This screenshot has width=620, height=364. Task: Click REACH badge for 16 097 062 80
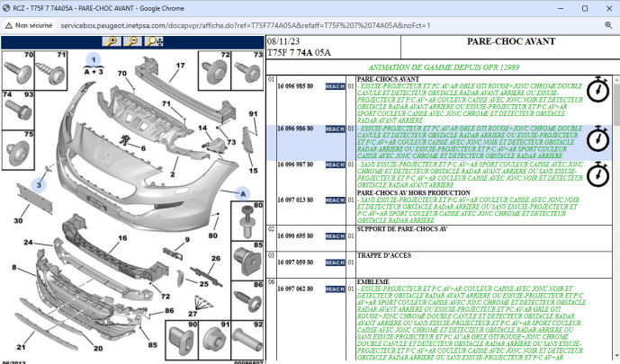[336, 289]
